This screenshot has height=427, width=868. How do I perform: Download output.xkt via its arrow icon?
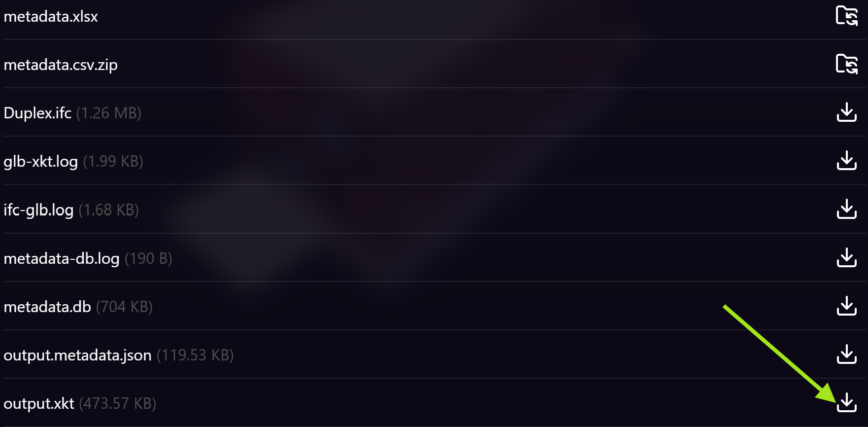846,403
